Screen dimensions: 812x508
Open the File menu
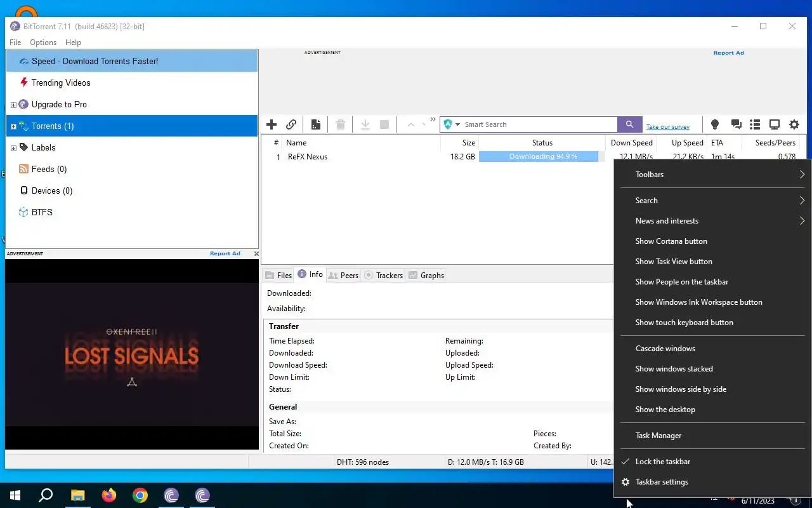point(15,42)
